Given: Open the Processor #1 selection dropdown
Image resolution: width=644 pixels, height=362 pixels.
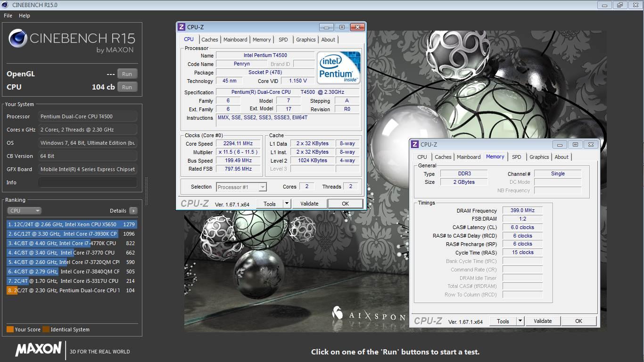Looking at the screenshot, I should coord(241,187).
